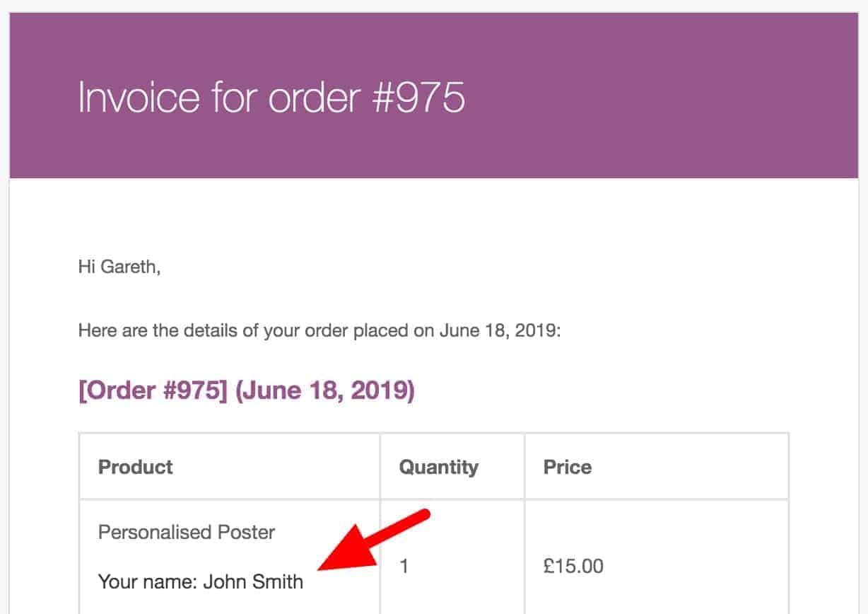Click the £15.00 price cell
868x614 pixels.
[x=573, y=567]
